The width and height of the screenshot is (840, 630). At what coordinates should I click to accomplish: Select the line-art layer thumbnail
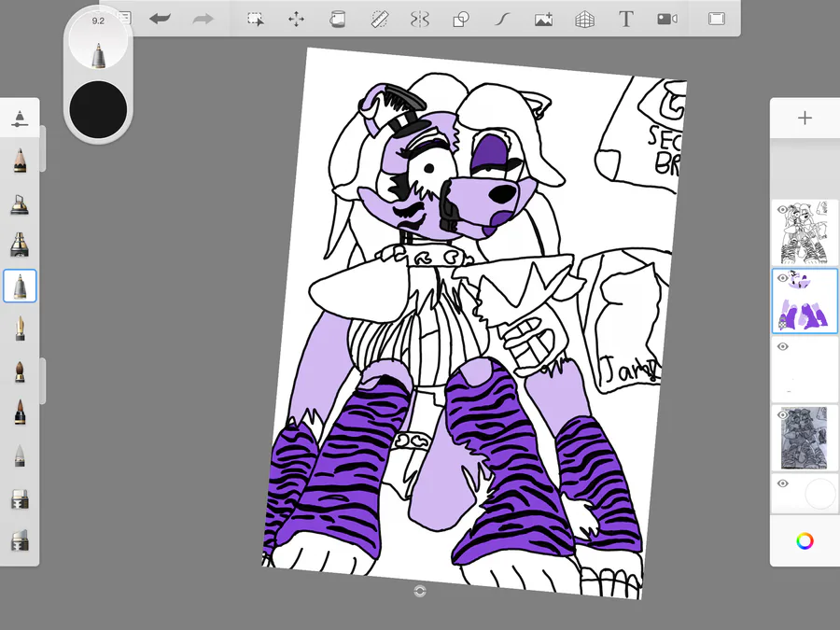click(805, 232)
